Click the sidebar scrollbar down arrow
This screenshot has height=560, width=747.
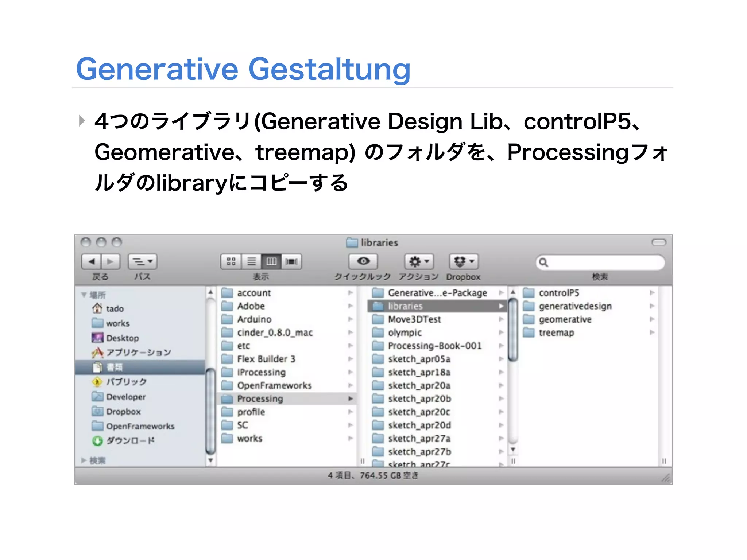click(210, 461)
